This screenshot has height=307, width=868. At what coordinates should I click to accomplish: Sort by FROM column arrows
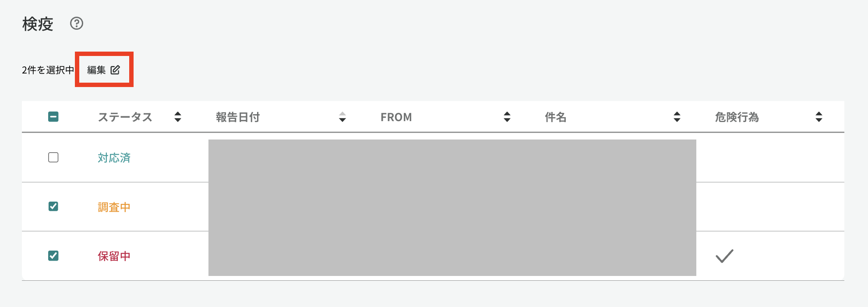tap(507, 117)
